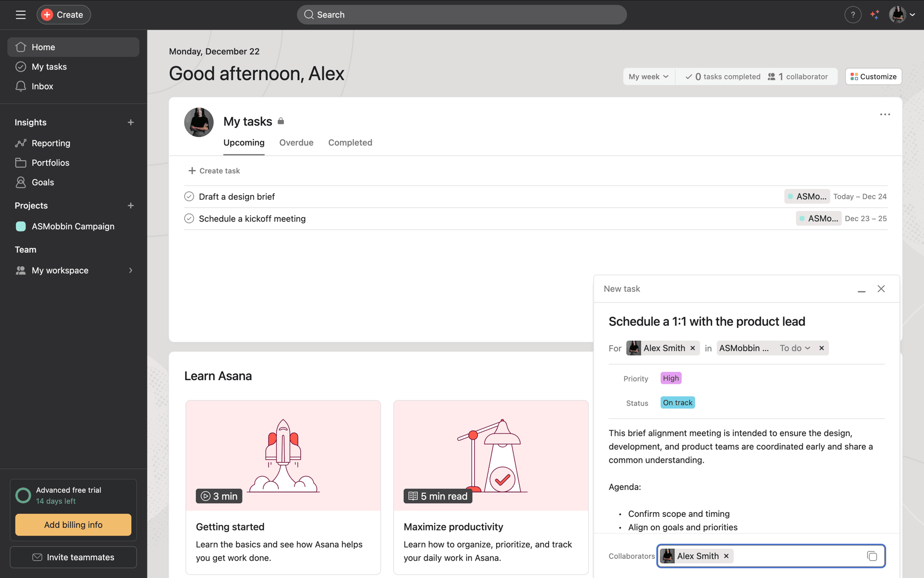
Task: Open the Asana AI sparkle icon
Action: [875, 14]
